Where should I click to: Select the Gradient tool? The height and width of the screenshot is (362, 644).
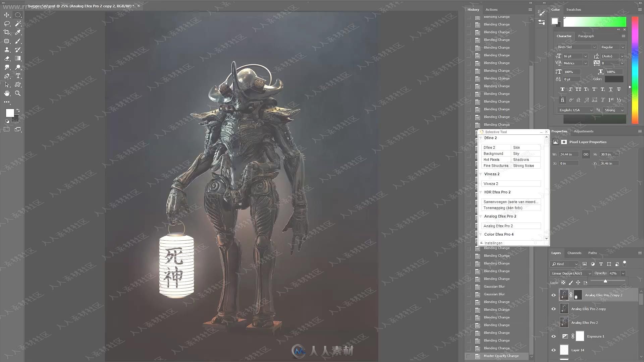pyautogui.click(x=18, y=59)
